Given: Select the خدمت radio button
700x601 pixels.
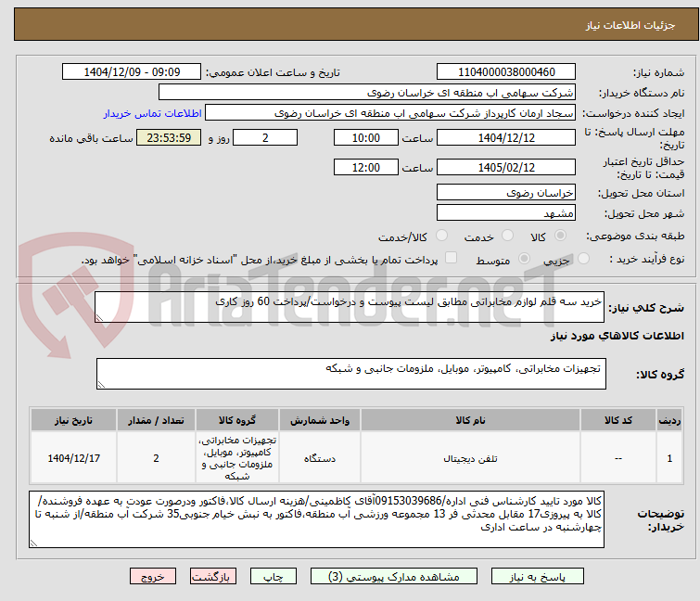Looking at the screenshot, I should pyautogui.click(x=507, y=236).
